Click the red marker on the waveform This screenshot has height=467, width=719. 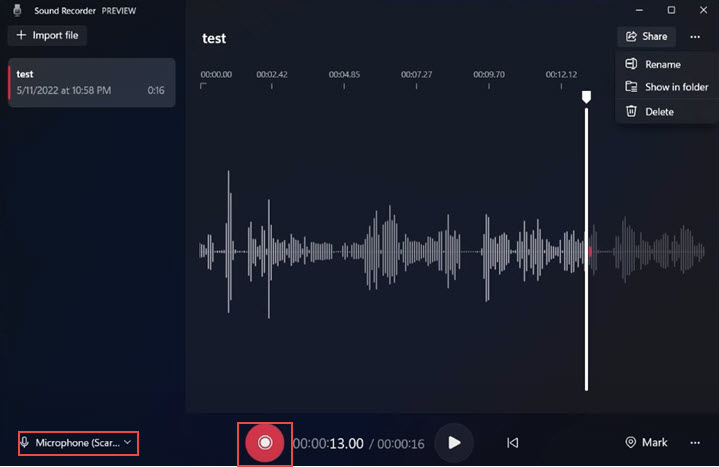[590, 251]
